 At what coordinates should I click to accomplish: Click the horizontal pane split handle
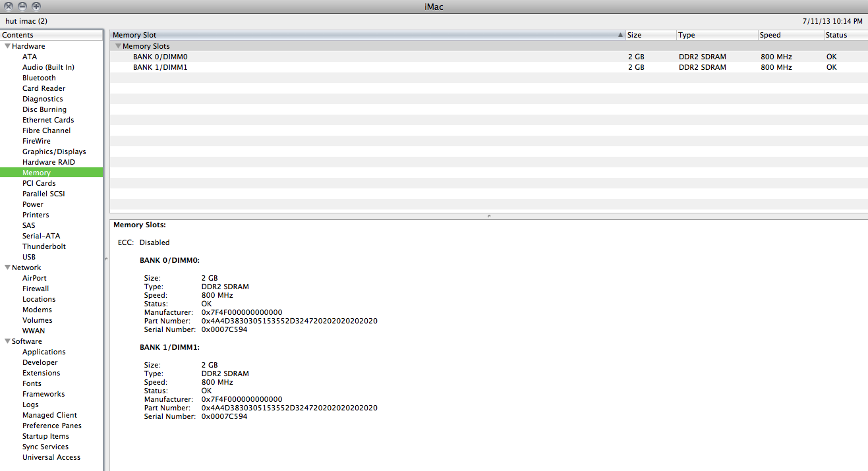click(488, 215)
